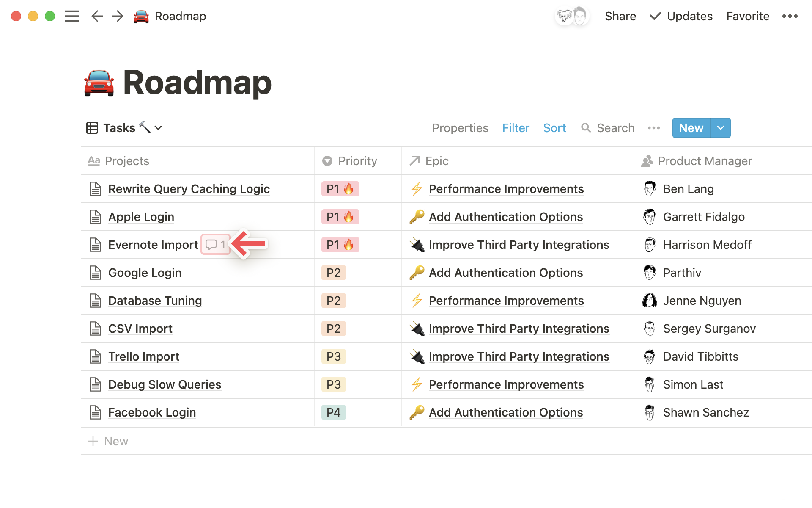This screenshot has width=812, height=508.
Task: Click the P1 fire priority icon on Apple Login
Action: [340, 217]
